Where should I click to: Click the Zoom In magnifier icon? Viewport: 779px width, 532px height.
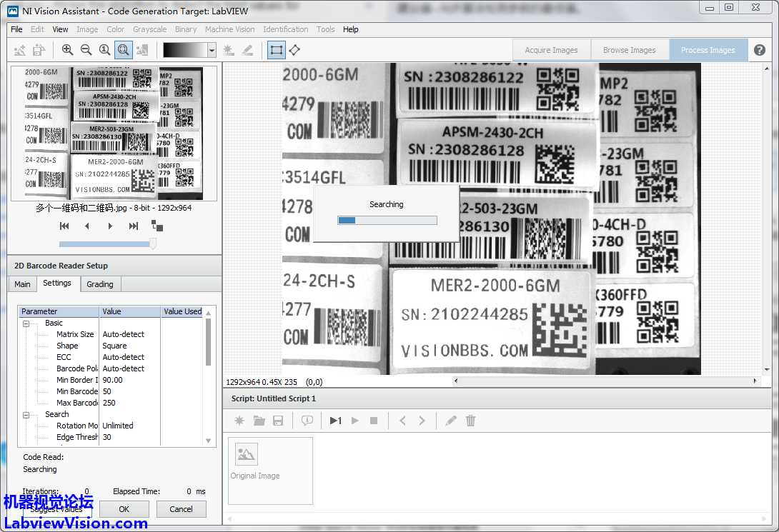[67, 50]
